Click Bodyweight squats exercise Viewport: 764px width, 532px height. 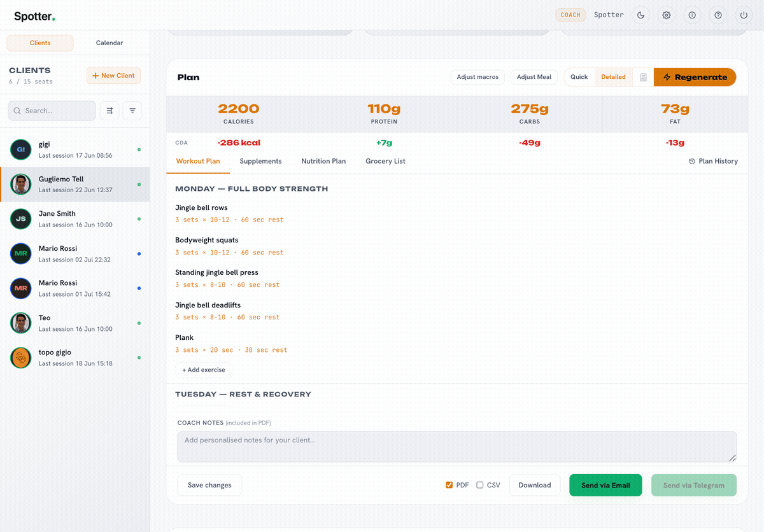[x=207, y=241]
